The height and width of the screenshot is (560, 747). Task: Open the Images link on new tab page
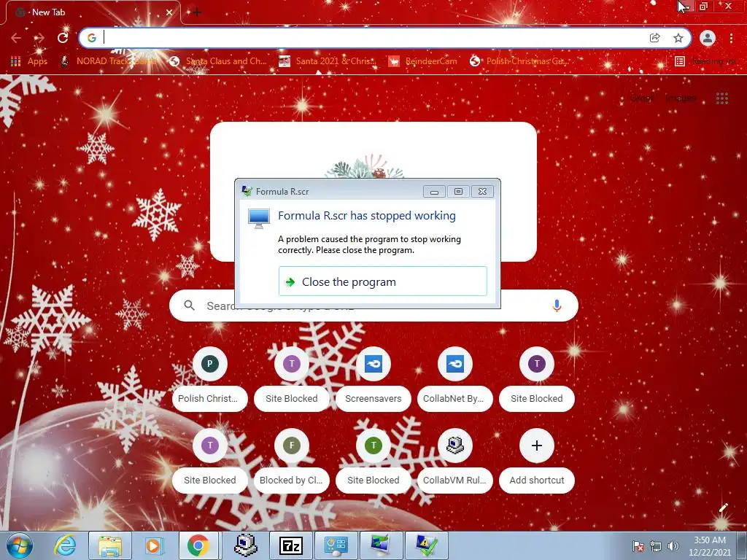click(681, 98)
